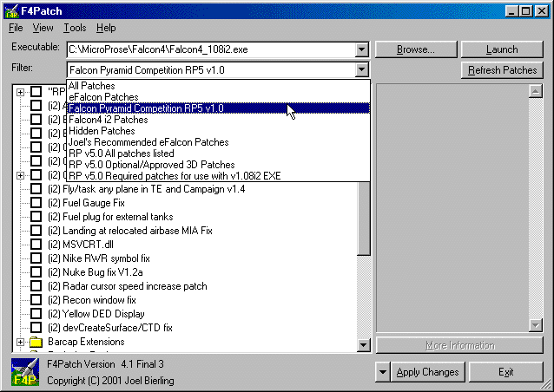Viewport: 554px width, 392px height.
Task: Click the patch list scroll down arrow
Action: click(x=365, y=346)
